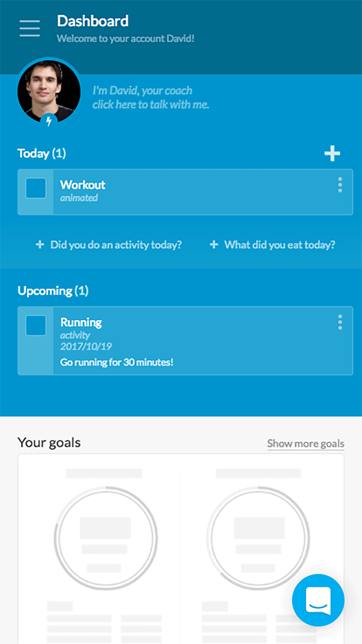Open the Workout animated task title
The height and width of the screenshot is (644, 362).
(83, 185)
